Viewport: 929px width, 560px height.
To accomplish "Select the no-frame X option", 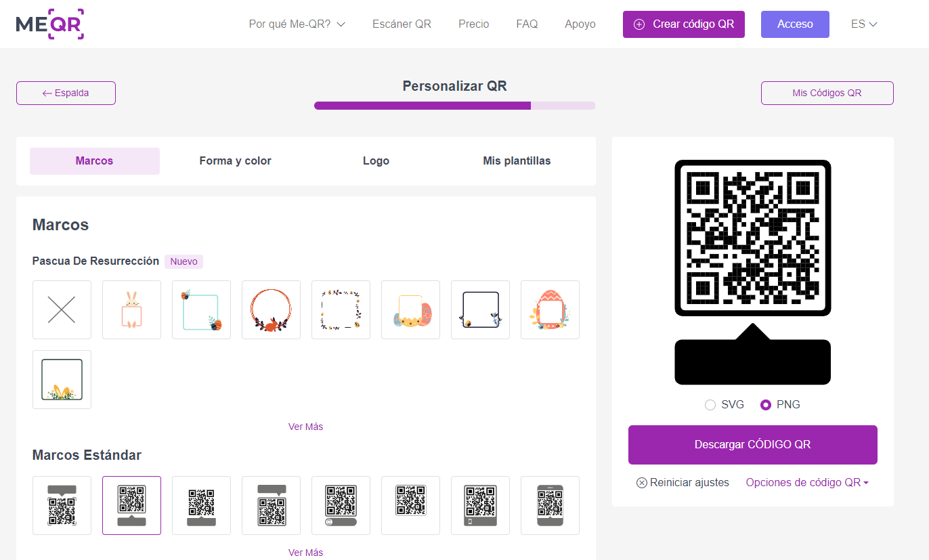I will pyautogui.click(x=62, y=309).
